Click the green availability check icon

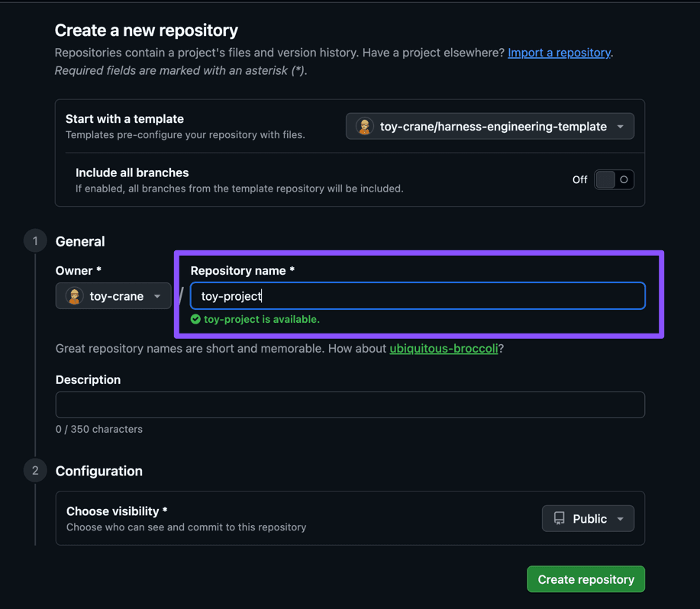[195, 319]
